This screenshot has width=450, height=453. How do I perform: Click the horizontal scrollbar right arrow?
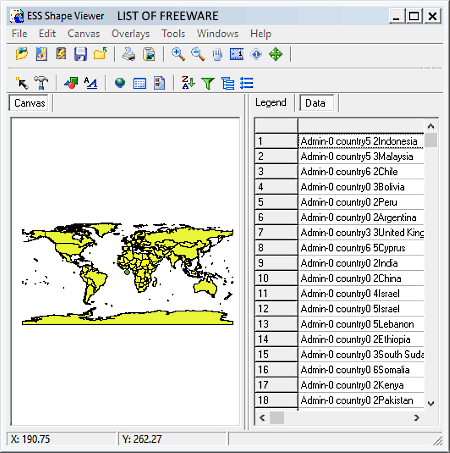pos(417,418)
